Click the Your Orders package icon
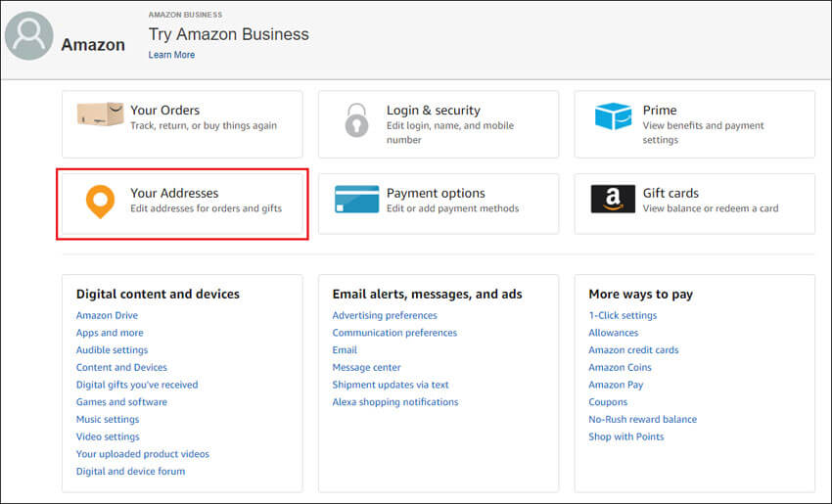Screen dimensions: 832x504 100,115
